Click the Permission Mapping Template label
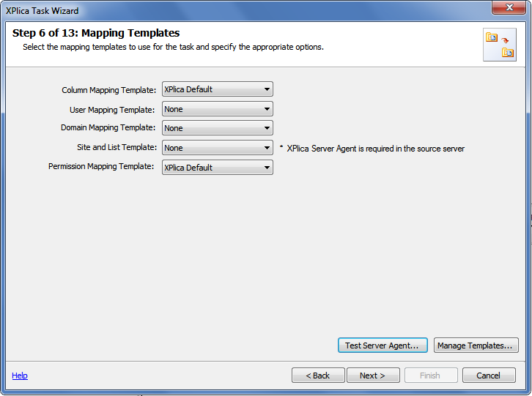The width and height of the screenshot is (532, 396). pos(101,166)
